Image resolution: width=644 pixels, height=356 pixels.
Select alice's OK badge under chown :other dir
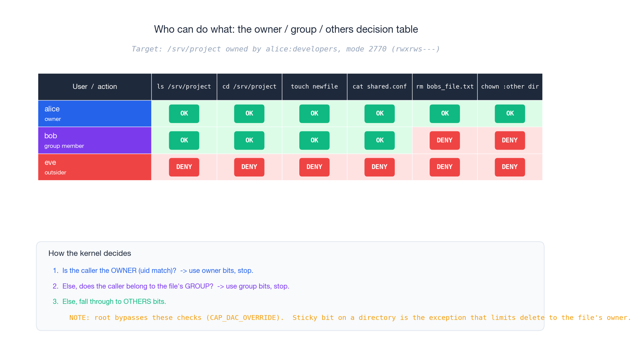click(510, 113)
